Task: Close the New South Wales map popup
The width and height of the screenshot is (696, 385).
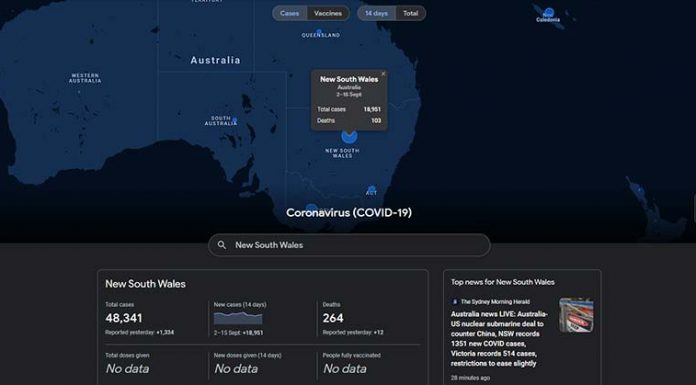Action: coord(383,74)
